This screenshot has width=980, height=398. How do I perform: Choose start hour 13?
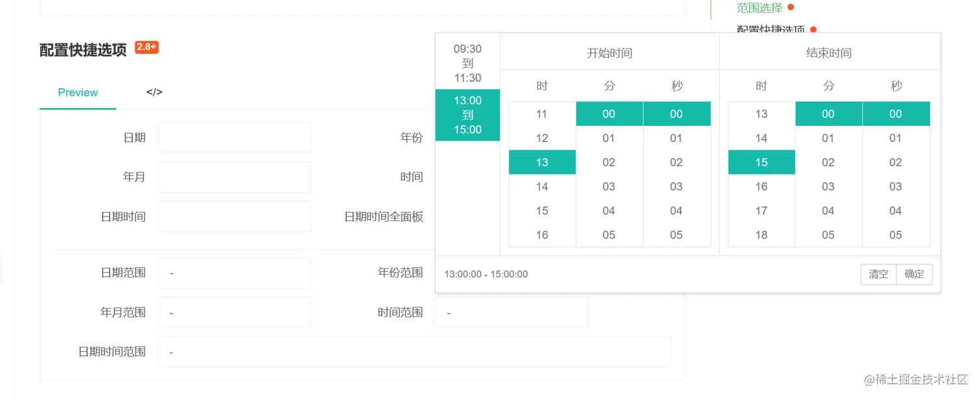pos(542,163)
